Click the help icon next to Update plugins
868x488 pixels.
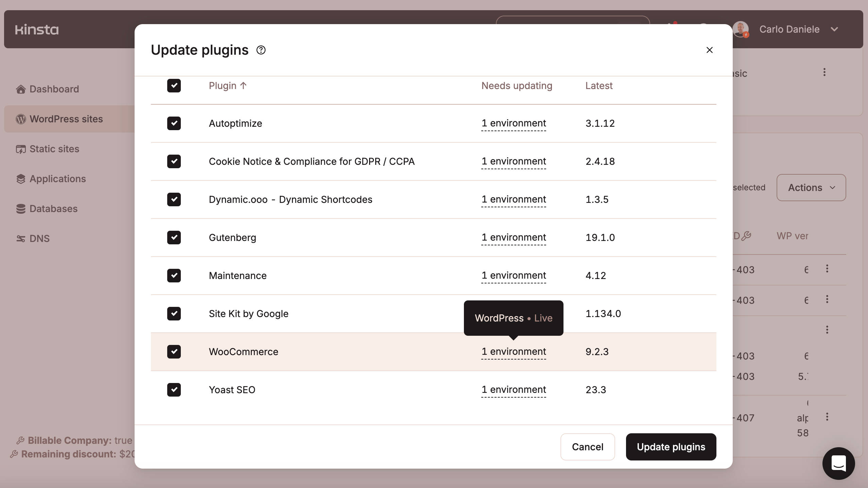pyautogui.click(x=261, y=50)
